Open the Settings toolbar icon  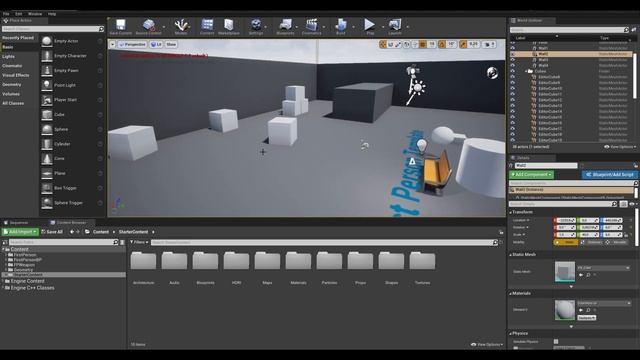[256, 27]
